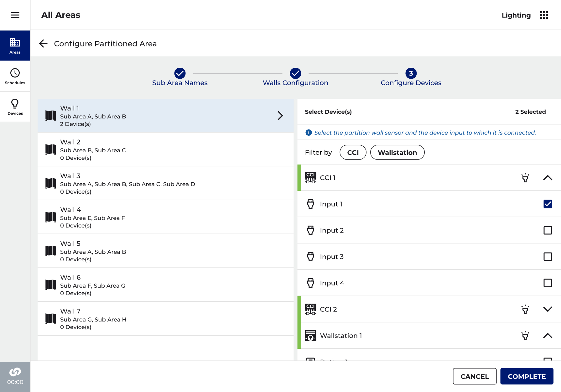Click the CCI 2 device icon

310,309
